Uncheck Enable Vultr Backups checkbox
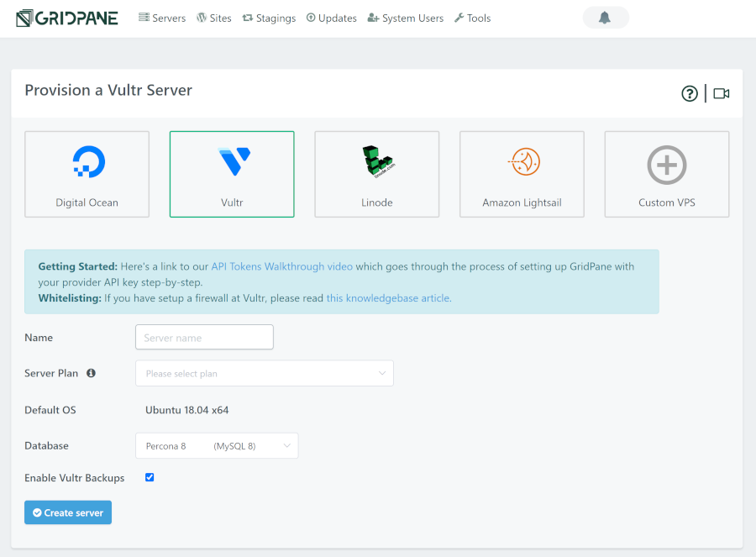Viewport: 756px width, 557px height. coord(150,477)
